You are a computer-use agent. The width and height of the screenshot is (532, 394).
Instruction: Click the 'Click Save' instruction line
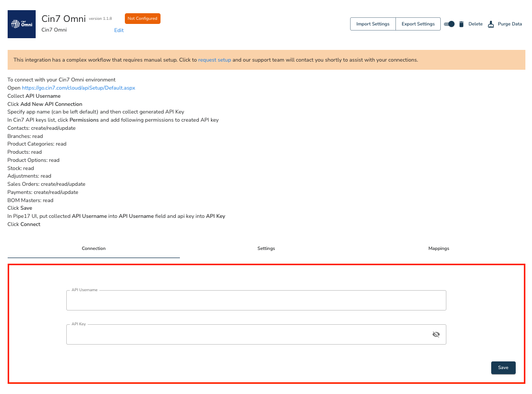(x=20, y=208)
